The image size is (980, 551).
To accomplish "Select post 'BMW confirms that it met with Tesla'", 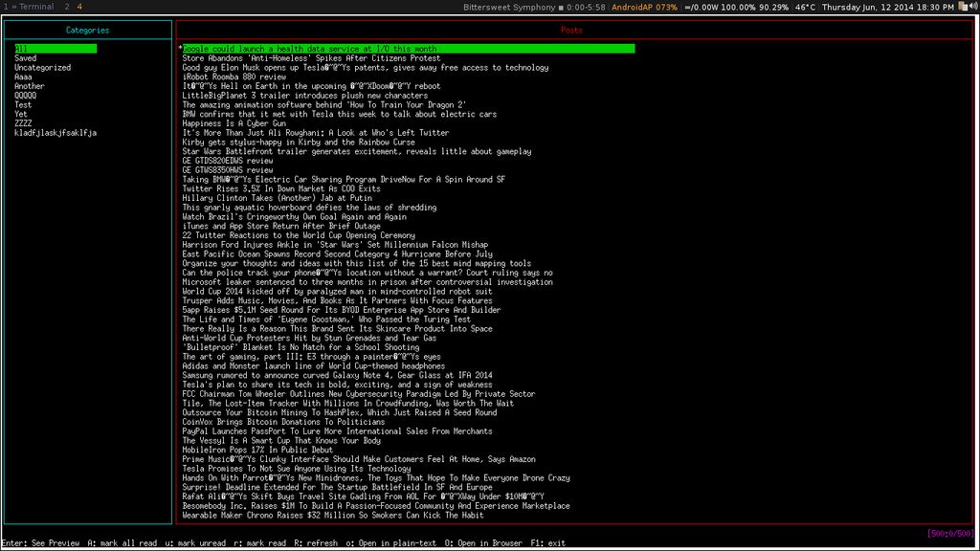I will pyautogui.click(x=340, y=115).
